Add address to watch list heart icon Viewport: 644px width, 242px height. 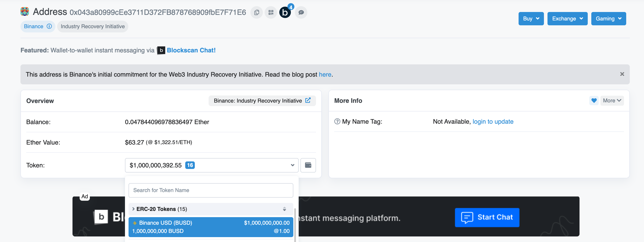pyautogui.click(x=594, y=101)
